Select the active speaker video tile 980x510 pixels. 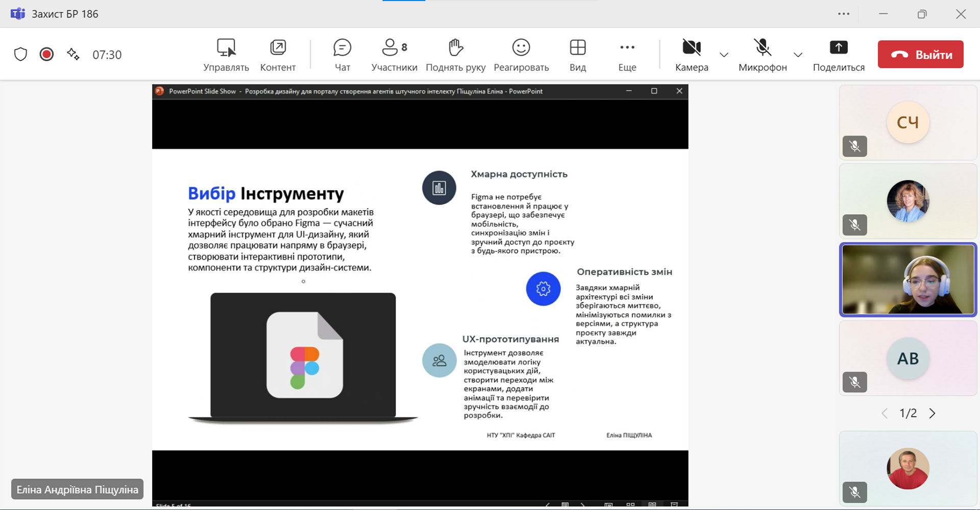908,279
